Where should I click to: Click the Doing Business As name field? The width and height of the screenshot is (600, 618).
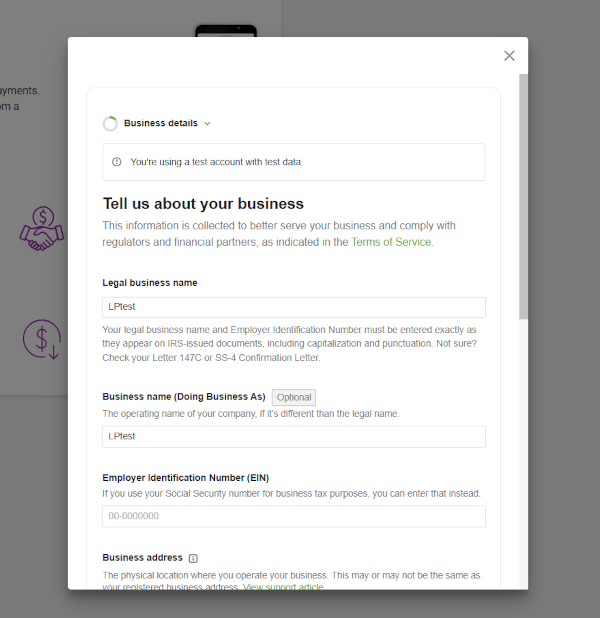point(294,437)
